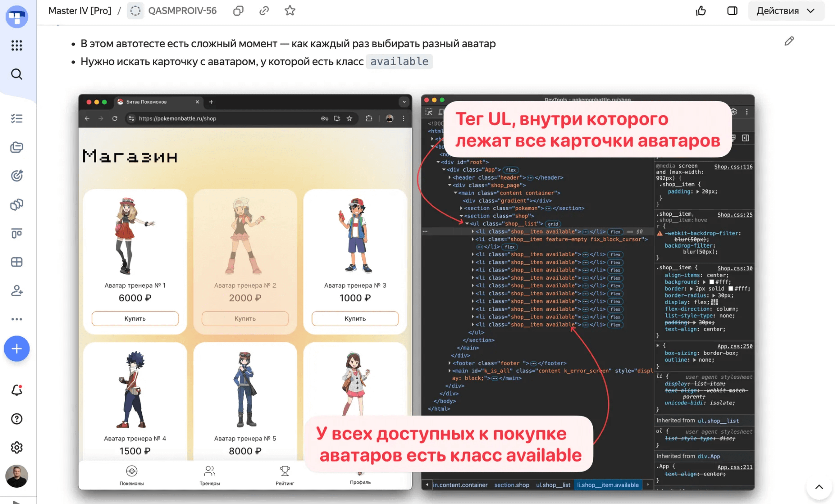Open the search icon in left sidebar
The image size is (835, 504).
tap(17, 74)
